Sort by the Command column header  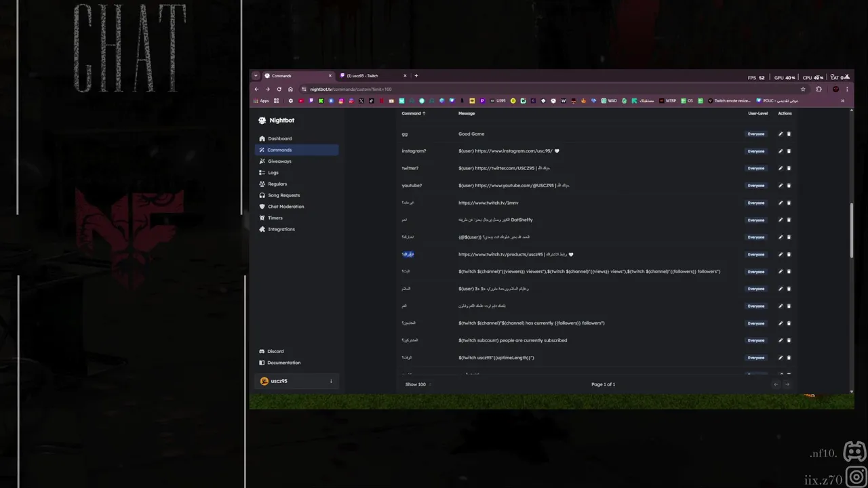point(414,113)
